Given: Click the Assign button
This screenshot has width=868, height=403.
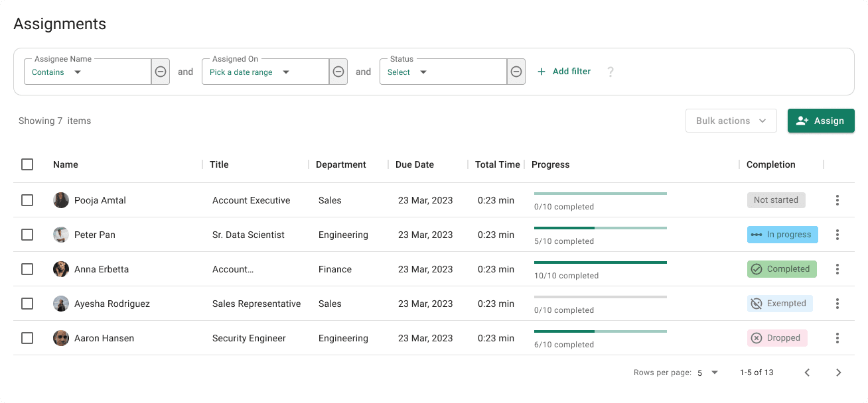Looking at the screenshot, I should click(821, 121).
